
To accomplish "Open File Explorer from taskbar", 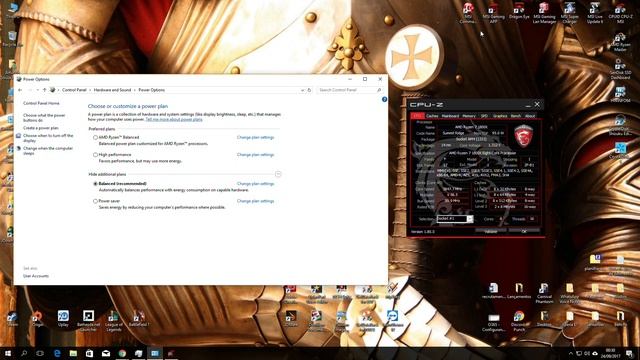I will [73, 353].
